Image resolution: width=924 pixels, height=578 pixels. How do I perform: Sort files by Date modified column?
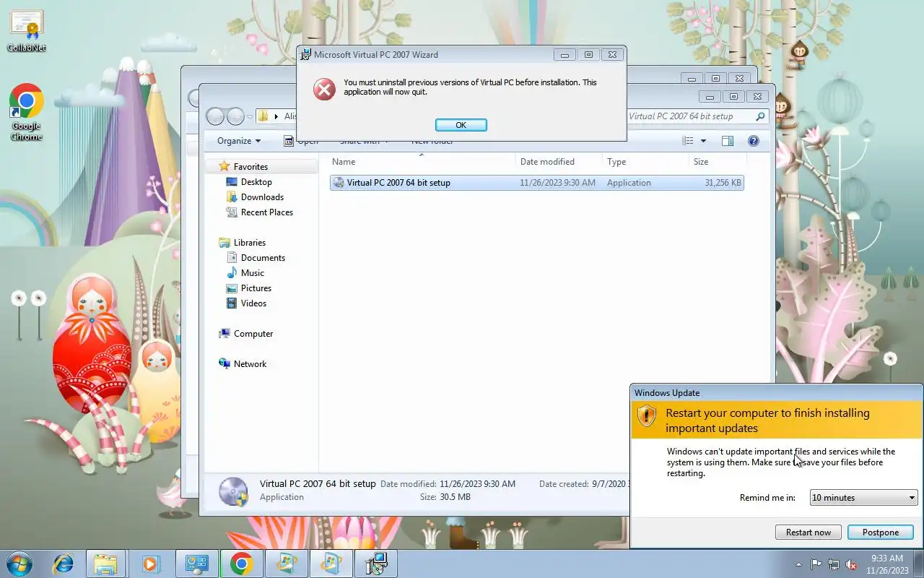tap(559, 162)
